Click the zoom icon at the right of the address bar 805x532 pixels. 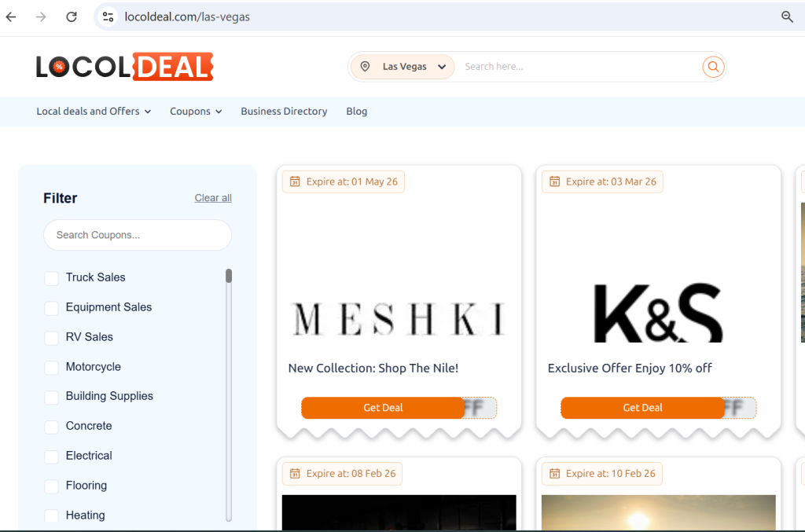(x=788, y=16)
